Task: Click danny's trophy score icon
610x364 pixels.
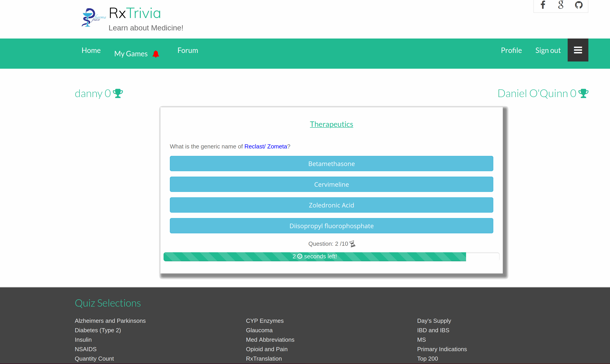Action: pos(118,93)
